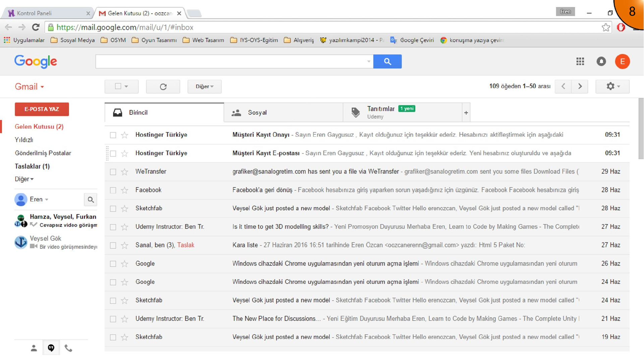Click the Hangouts search icon
This screenshot has width=644, height=362.
91,199
